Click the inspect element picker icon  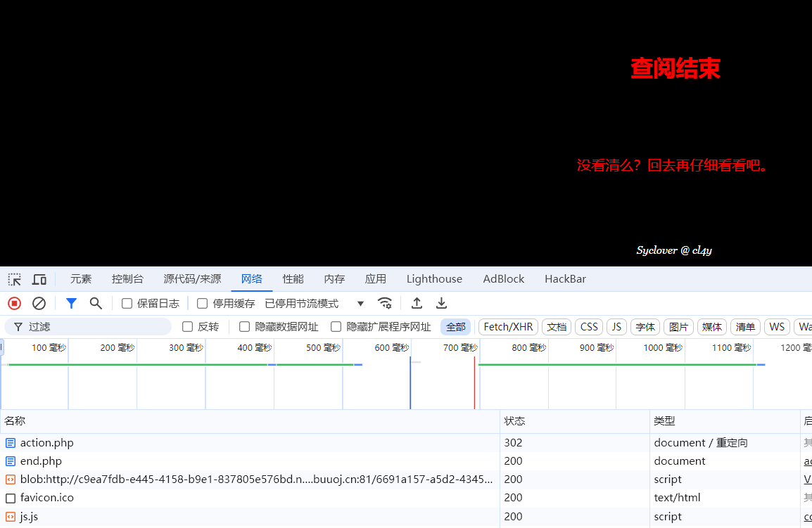pyautogui.click(x=15, y=279)
